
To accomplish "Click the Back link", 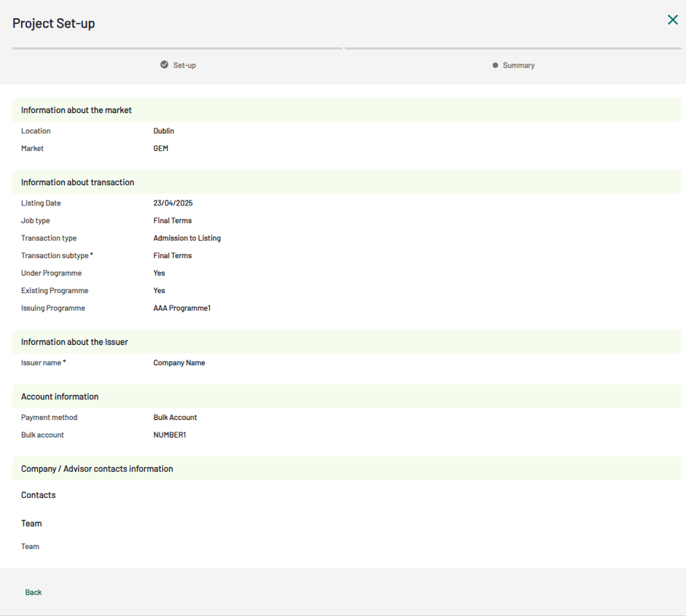I will [34, 592].
